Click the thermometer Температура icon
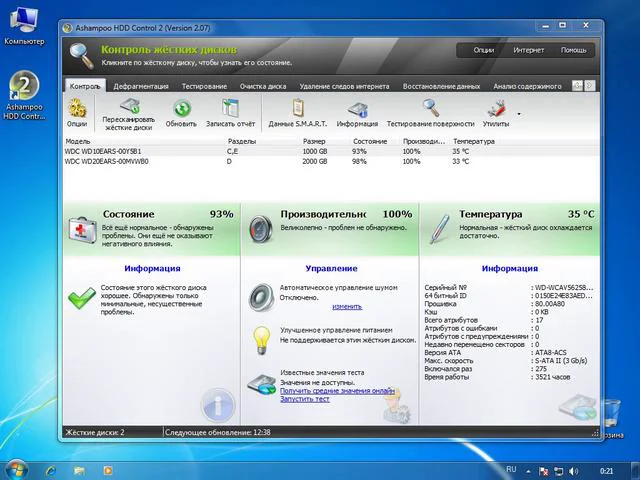The image size is (640, 480). (x=440, y=230)
